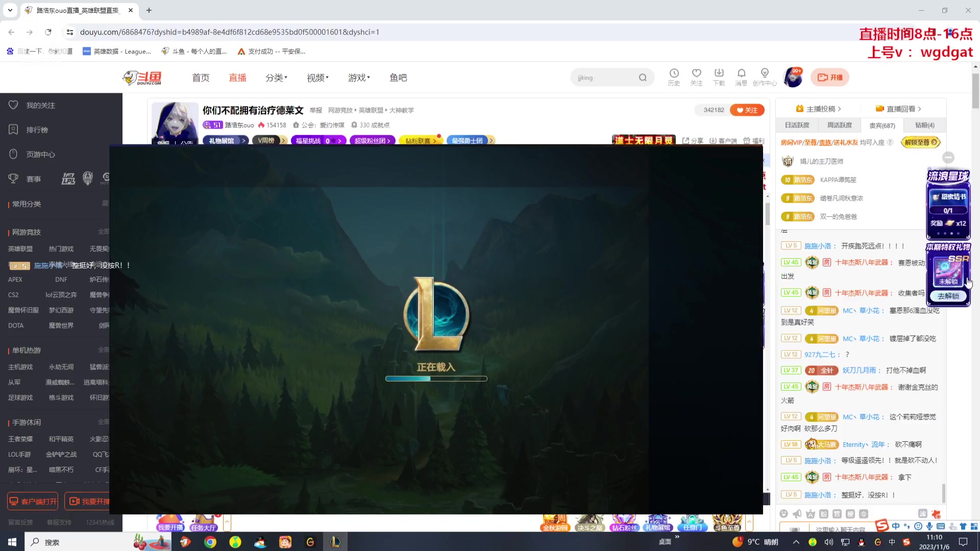This screenshot has width=980, height=551.
Task: Toggle Sogou IME 中 language mode
Action: (x=896, y=526)
